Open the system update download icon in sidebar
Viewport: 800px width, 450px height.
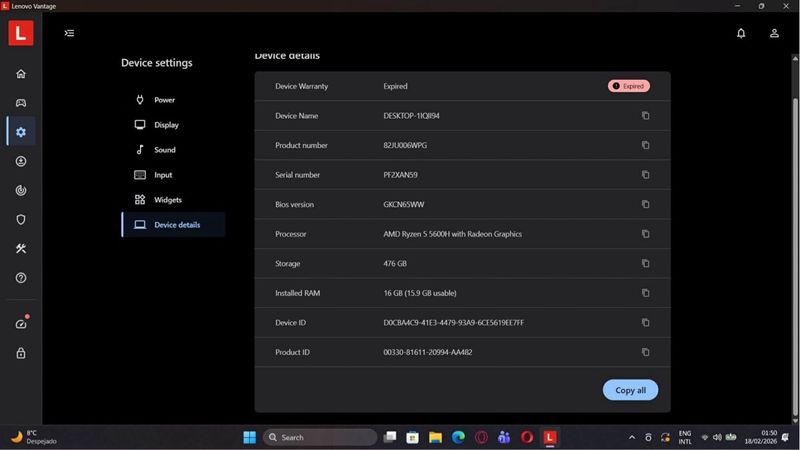21,161
